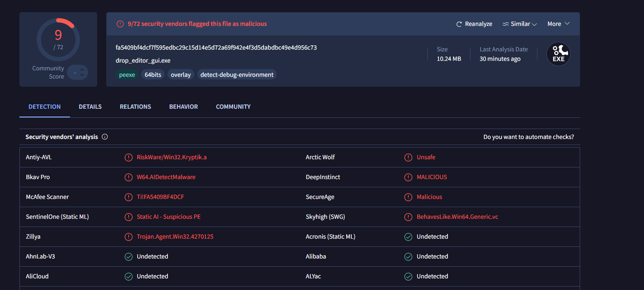Click the peexe tag
Viewport: 644px width, 290px height.
[127, 75]
